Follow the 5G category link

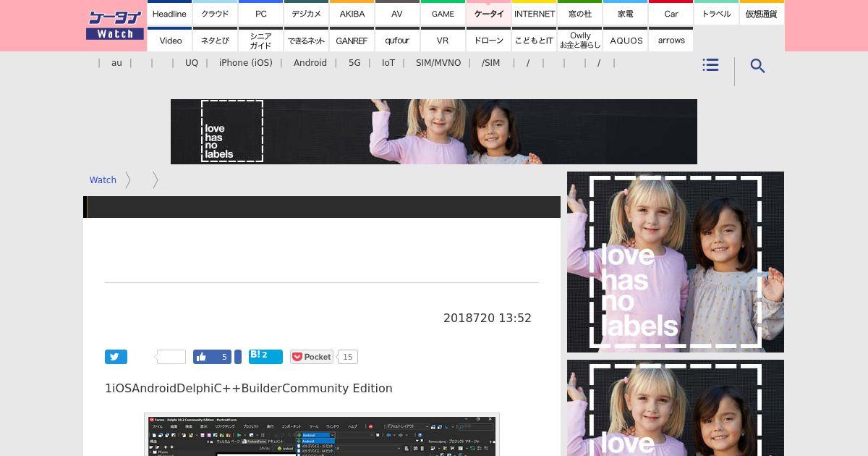point(354,63)
